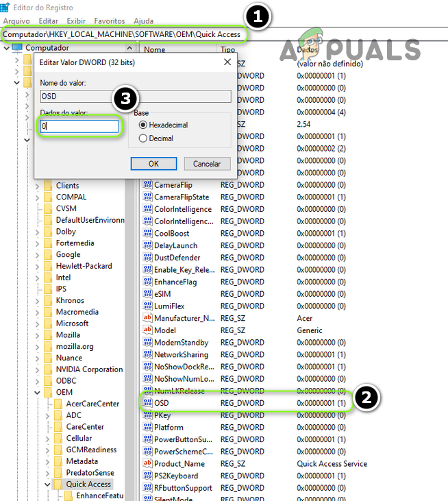Viewport: 448px width, 501px height.
Task: Select the mozilla.org key
Action: click(75, 346)
